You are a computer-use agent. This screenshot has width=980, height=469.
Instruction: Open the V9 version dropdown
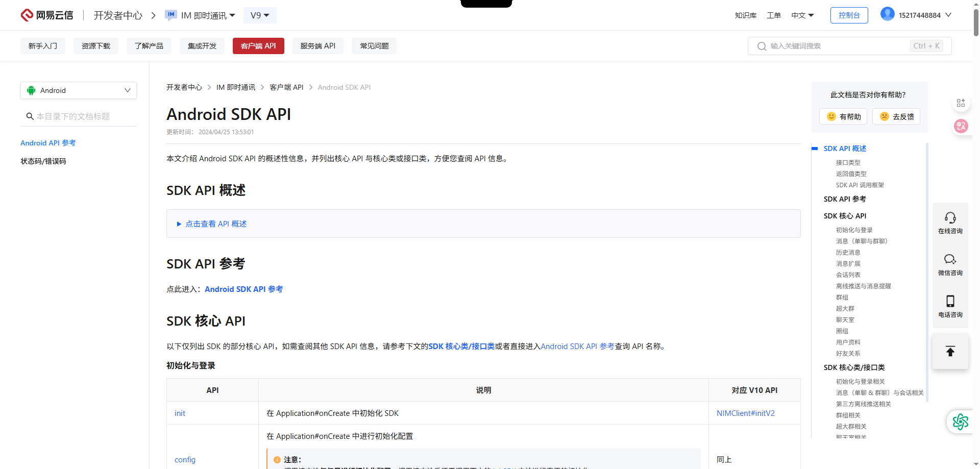pyautogui.click(x=260, y=15)
